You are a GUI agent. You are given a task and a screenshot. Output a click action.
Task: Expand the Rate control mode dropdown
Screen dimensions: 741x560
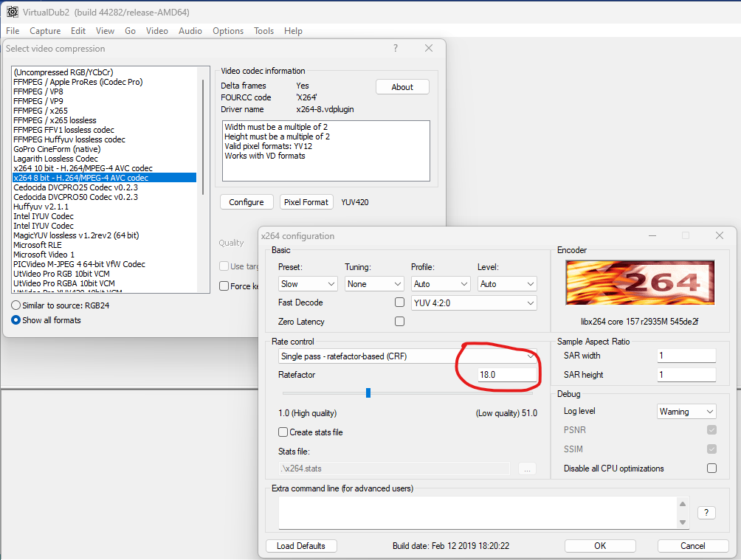click(407, 356)
